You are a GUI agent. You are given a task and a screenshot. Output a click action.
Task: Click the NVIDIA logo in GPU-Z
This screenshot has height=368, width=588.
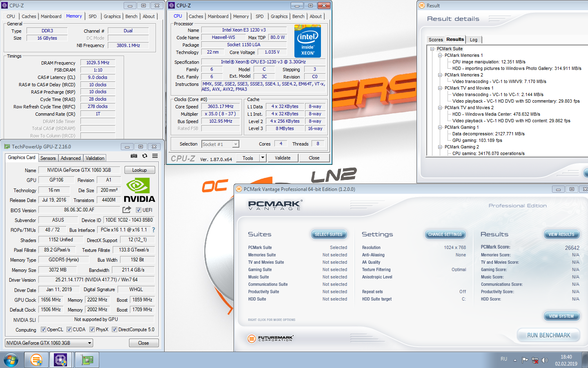point(139,190)
